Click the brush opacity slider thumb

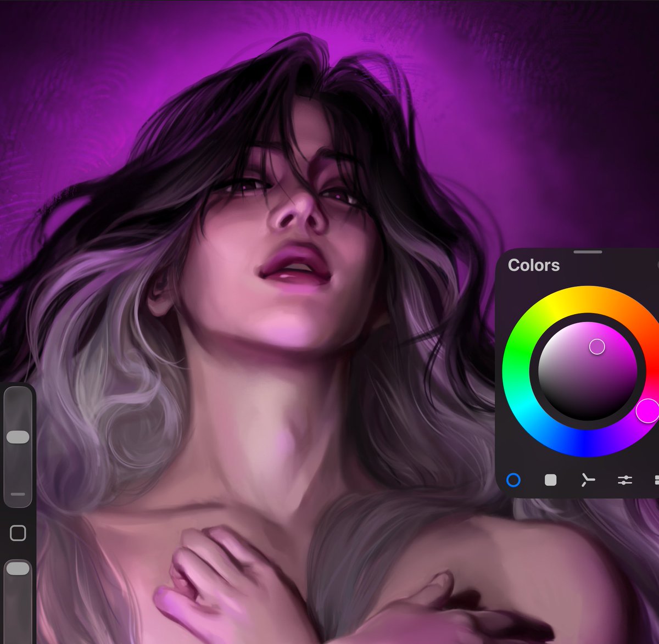pos(18,568)
